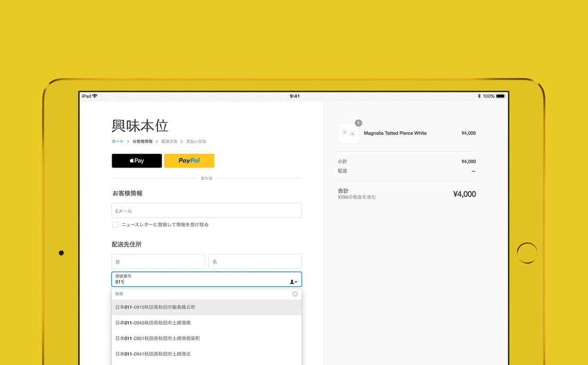Select the 支払い方法 breadcrumb step

(196, 141)
